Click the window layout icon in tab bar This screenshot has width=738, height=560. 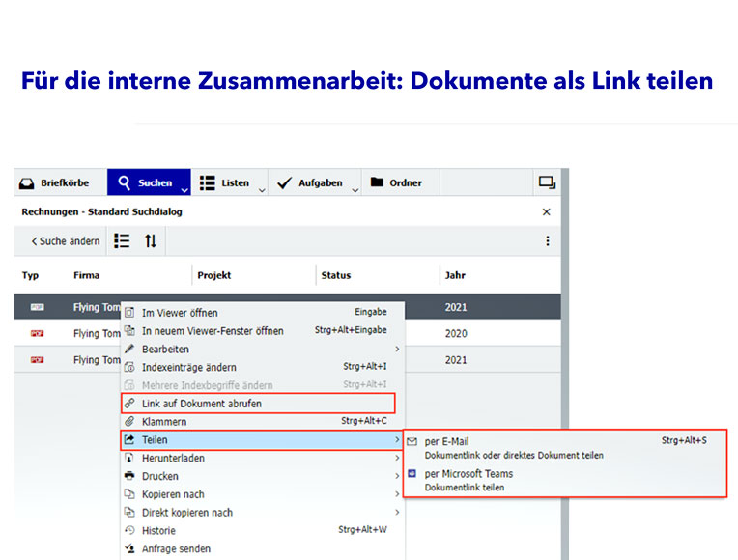[x=547, y=182]
